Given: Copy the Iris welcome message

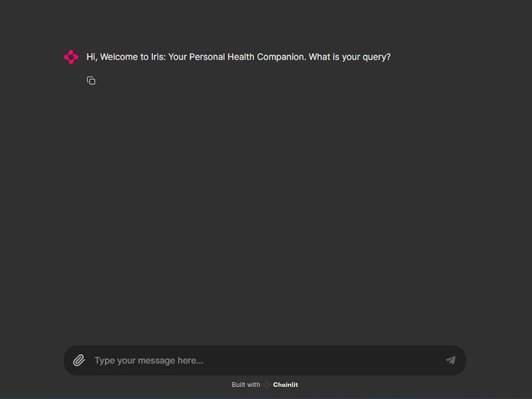Looking at the screenshot, I should point(91,81).
